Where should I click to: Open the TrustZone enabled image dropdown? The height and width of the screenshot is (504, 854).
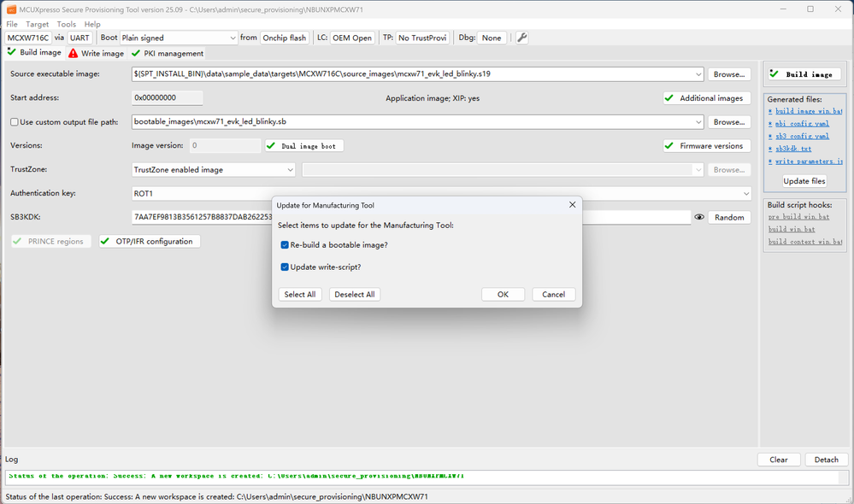pos(214,170)
